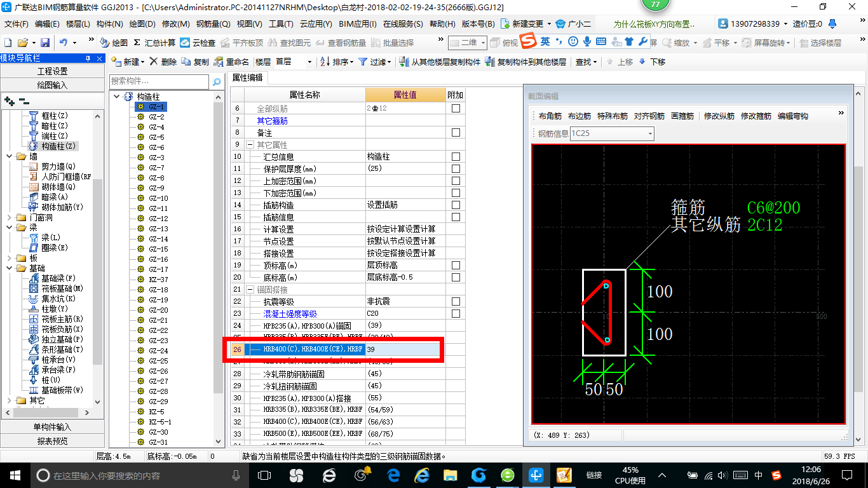Click the collapse-all minus icon in navigator
This screenshot has height=488, width=868.
[x=24, y=101]
